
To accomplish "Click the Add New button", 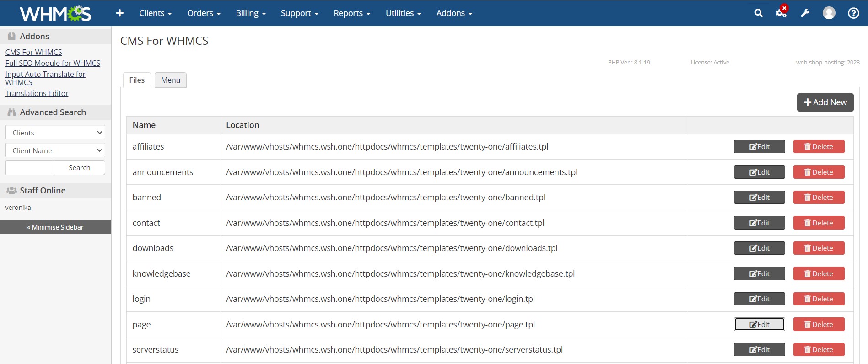I will click(x=825, y=102).
